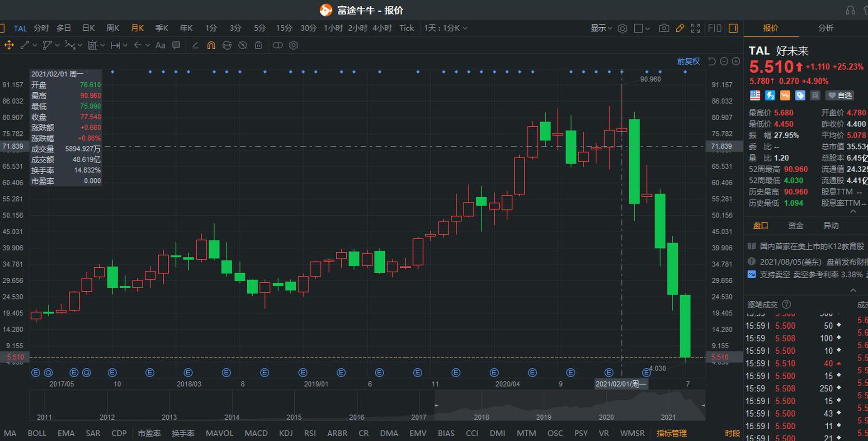
Task: Toggle the magnet snap mode icon
Action: (211, 45)
